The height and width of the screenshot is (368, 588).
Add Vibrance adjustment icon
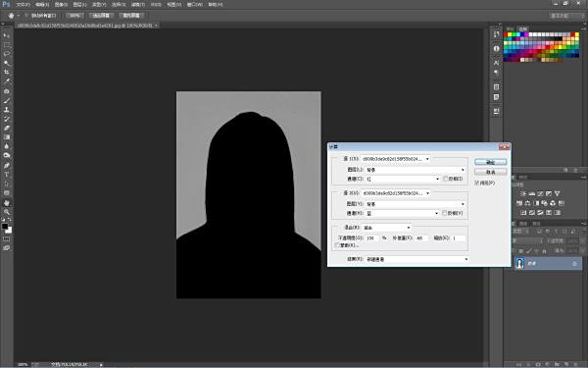(558, 193)
